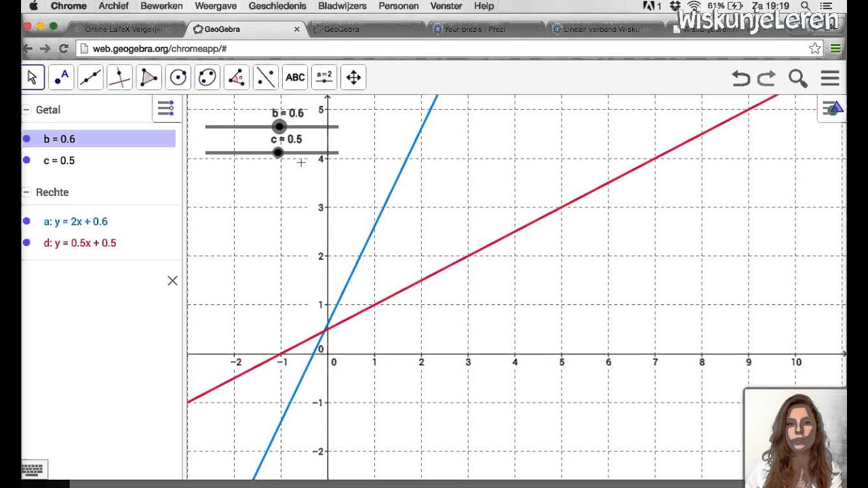Screen dimensions: 868x488
Task: Toggle visibility of line a
Action: [26, 222]
